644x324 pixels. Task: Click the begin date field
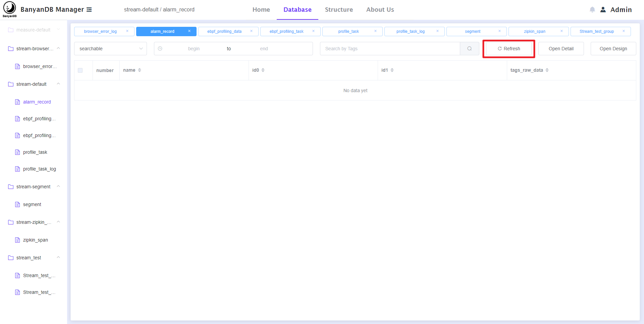pos(194,49)
